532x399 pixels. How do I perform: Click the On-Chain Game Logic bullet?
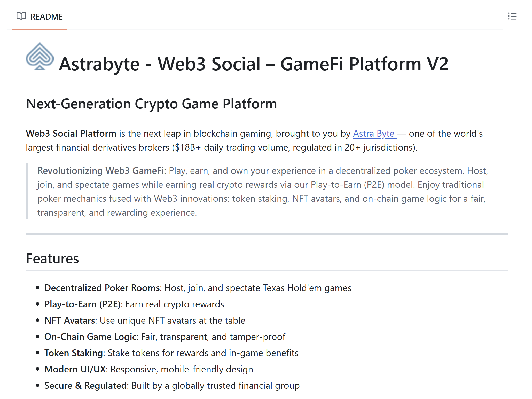pyautogui.click(x=165, y=337)
